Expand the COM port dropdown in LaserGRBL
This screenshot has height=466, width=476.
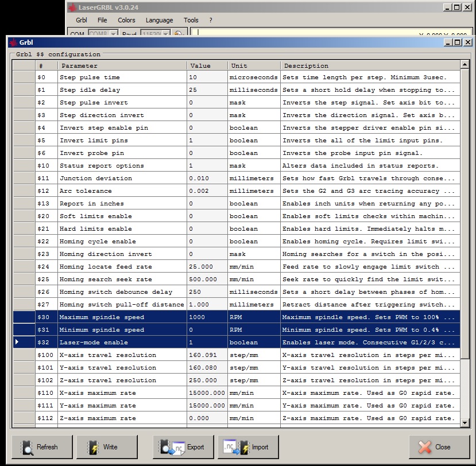click(114, 34)
